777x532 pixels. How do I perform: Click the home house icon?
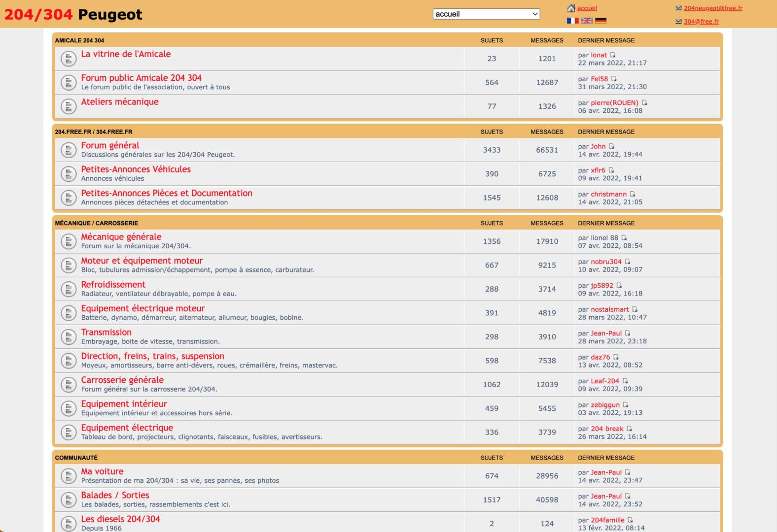pos(571,8)
